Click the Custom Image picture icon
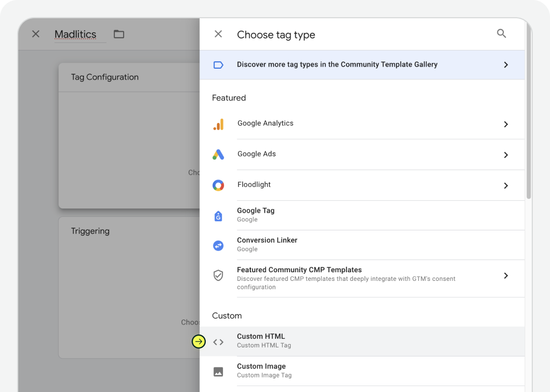 (x=218, y=372)
